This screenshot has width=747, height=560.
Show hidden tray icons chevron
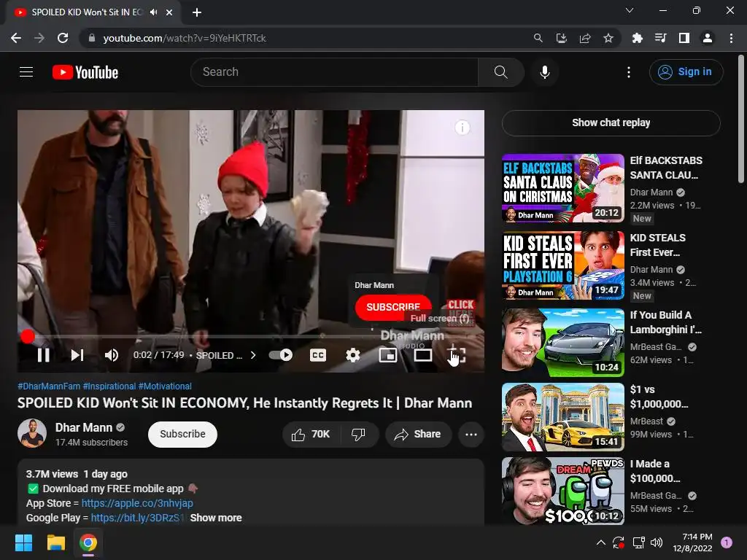(x=601, y=542)
